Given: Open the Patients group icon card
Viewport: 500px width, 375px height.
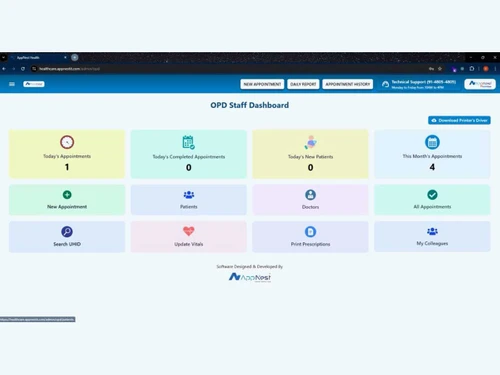Looking at the screenshot, I should [x=189, y=194].
